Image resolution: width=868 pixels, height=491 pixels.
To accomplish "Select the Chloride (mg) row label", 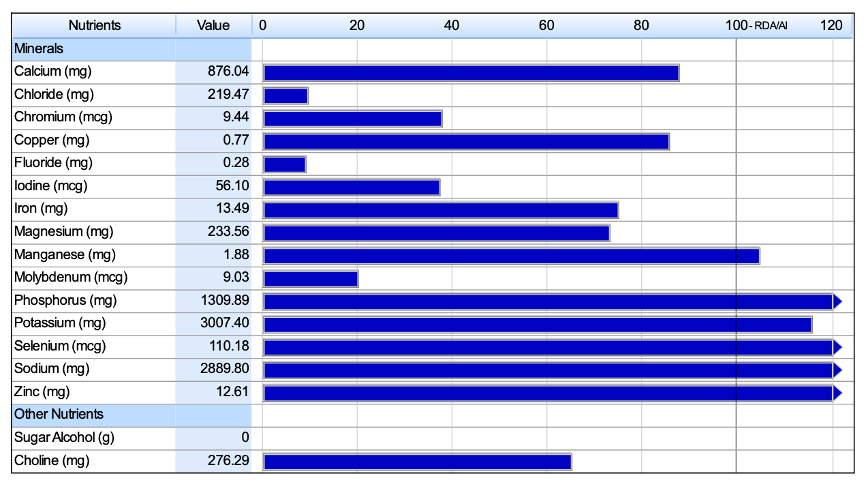I will 55,94.
